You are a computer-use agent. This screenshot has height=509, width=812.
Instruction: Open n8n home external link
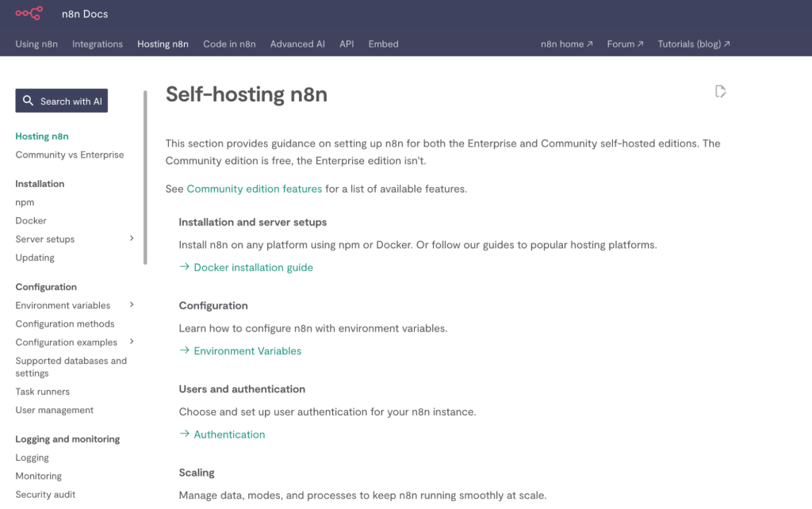(x=566, y=44)
